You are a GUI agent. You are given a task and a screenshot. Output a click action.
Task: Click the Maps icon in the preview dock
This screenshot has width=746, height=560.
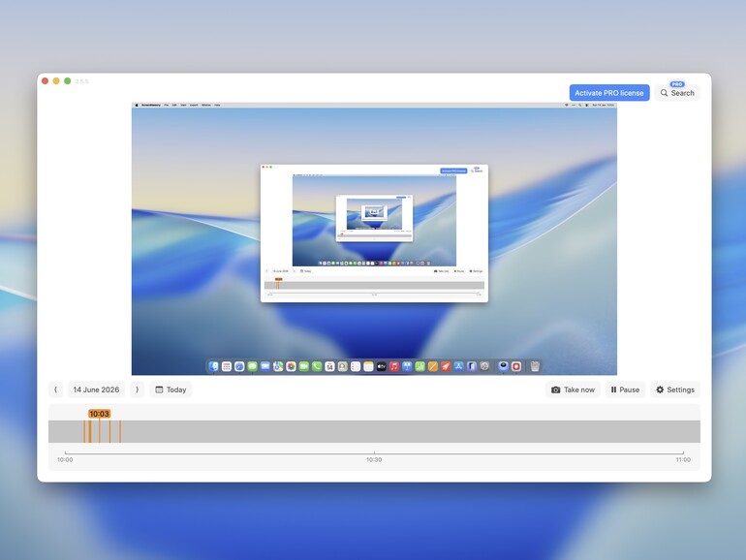(x=278, y=366)
